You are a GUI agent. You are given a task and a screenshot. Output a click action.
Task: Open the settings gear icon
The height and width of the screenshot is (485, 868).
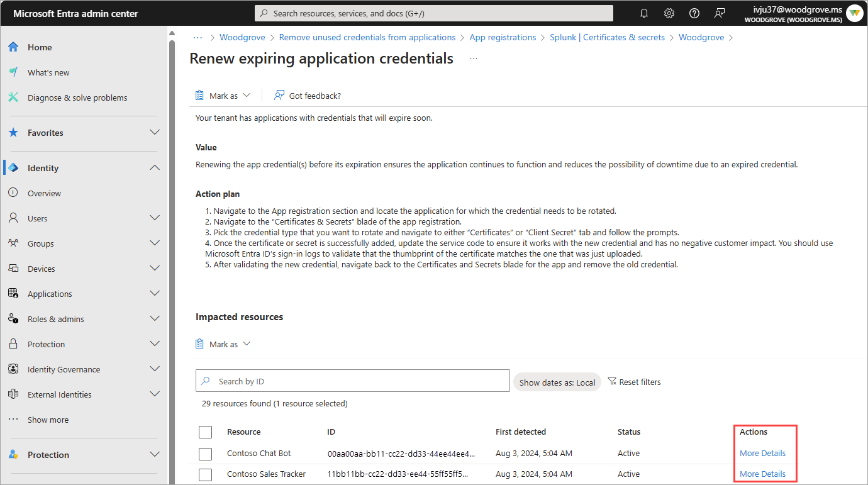coord(669,13)
